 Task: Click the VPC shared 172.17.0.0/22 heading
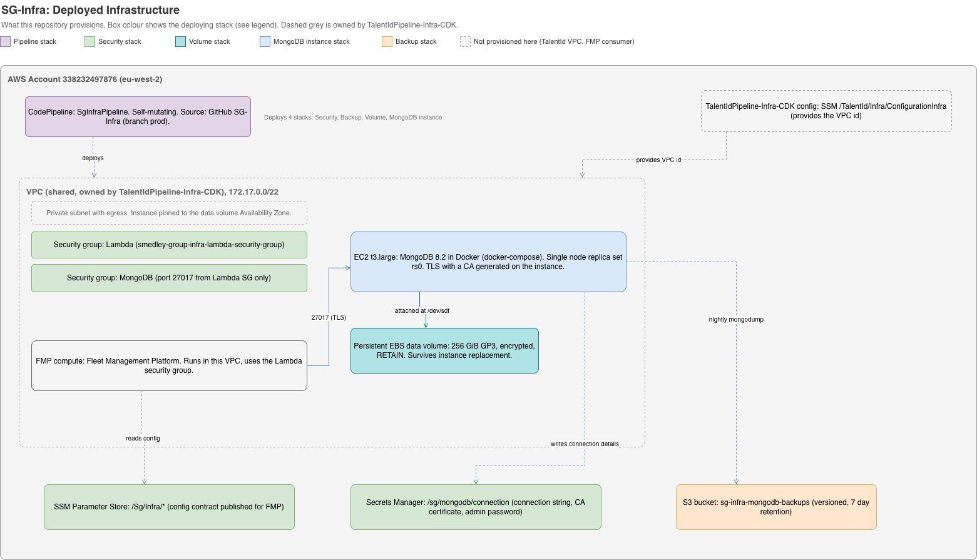[x=152, y=192]
